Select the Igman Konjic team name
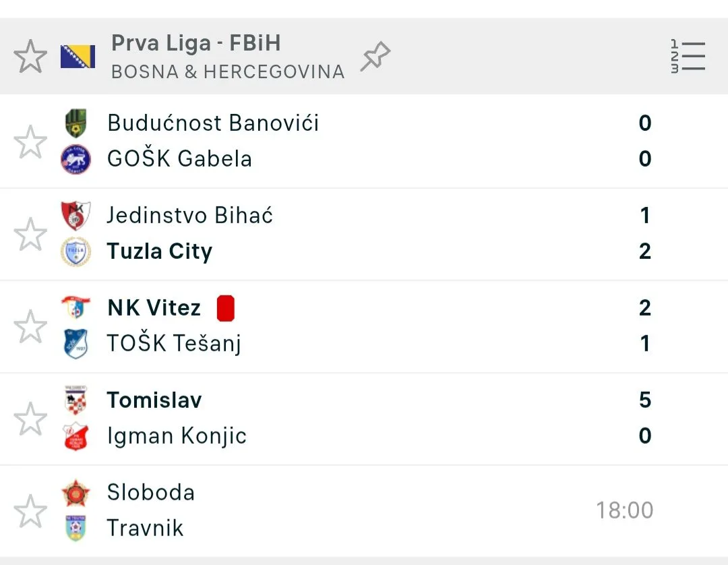Image resolution: width=728 pixels, height=565 pixels. [x=177, y=436]
